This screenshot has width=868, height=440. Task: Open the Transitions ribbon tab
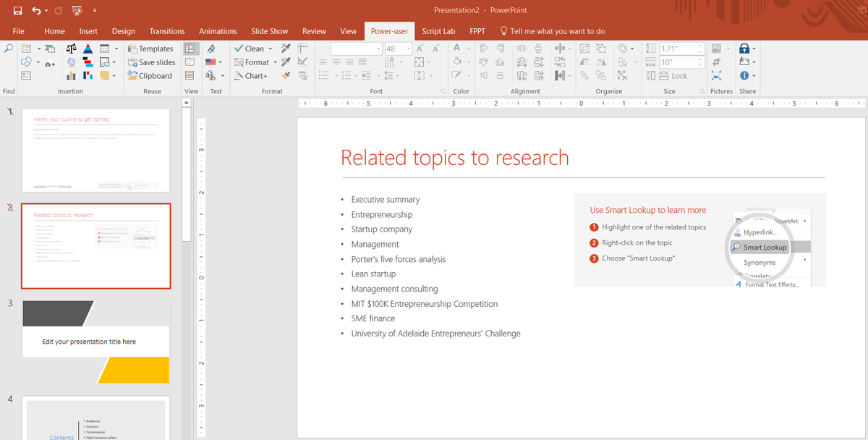pyautogui.click(x=166, y=31)
